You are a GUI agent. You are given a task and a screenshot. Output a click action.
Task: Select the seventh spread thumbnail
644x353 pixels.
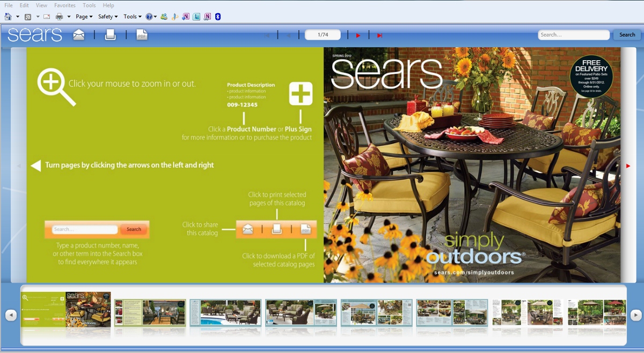point(528,312)
